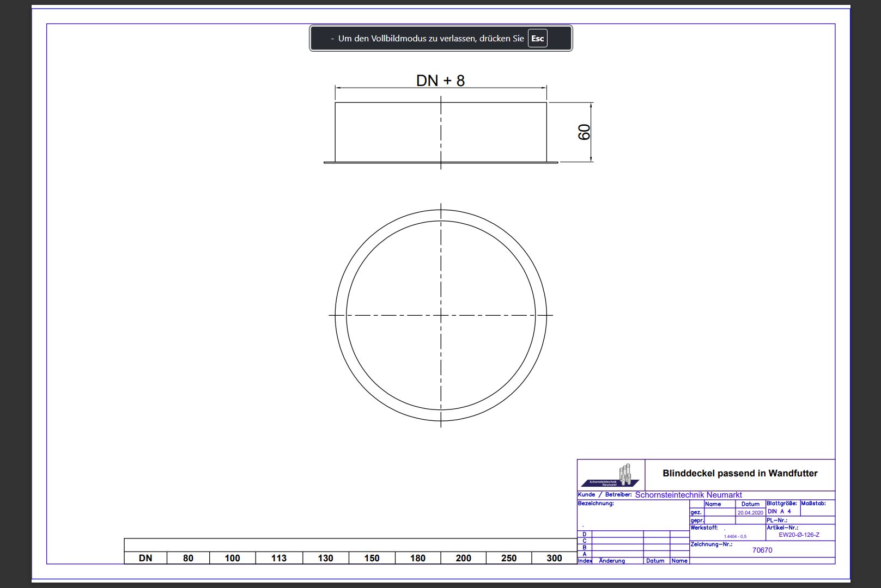881x588 pixels.
Task: Click the 300 value in DN table
Action: pyautogui.click(x=554, y=558)
